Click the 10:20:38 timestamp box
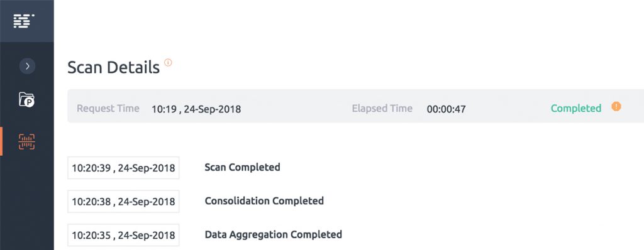 tap(123, 202)
